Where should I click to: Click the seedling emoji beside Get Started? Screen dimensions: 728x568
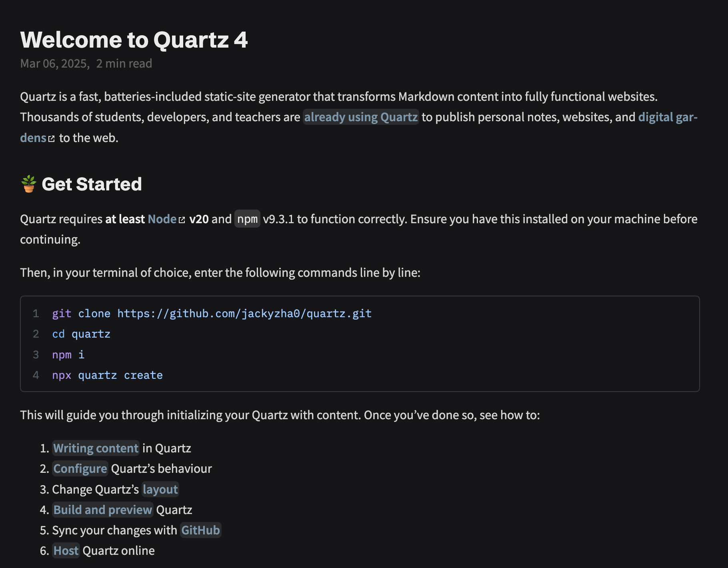coord(29,184)
